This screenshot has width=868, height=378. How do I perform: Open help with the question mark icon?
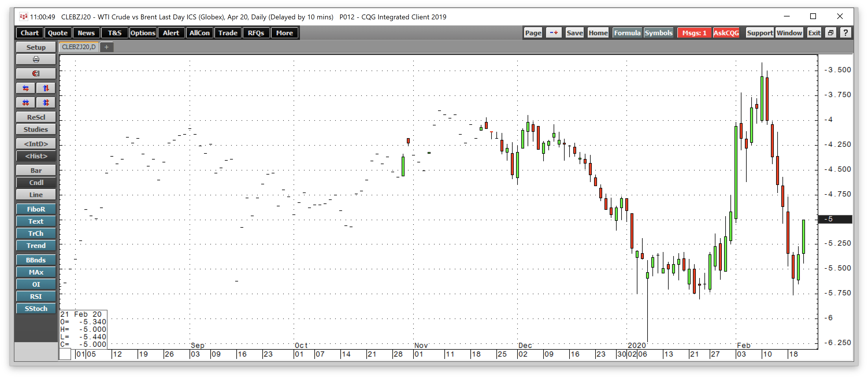point(845,33)
